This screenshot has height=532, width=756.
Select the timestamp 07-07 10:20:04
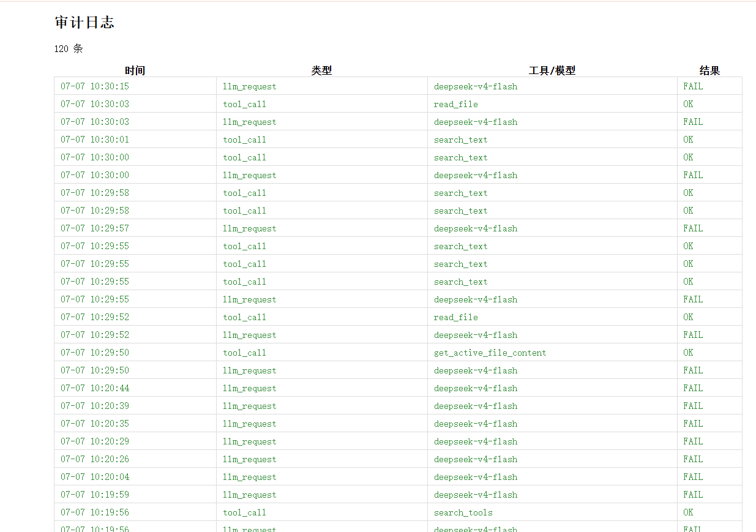coord(95,477)
